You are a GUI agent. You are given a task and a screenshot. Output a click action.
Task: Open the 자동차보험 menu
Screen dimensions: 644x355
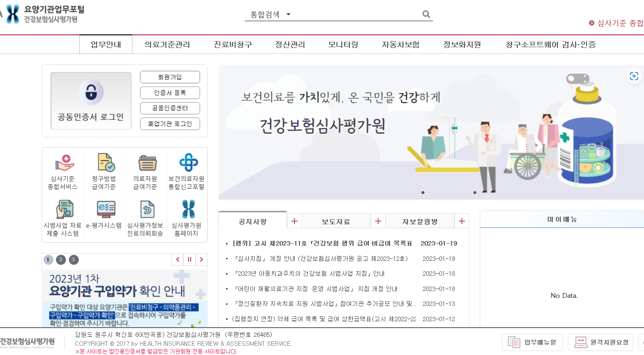click(400, 44)
